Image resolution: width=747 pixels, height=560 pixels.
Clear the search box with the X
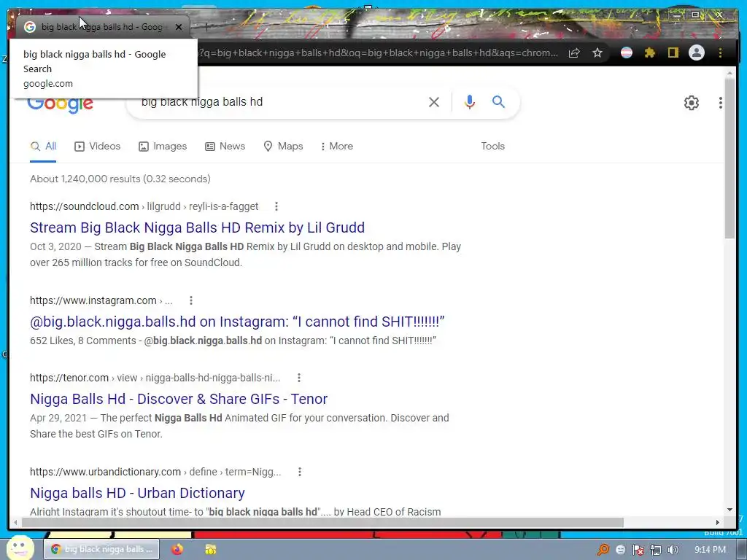click(433, 102)
